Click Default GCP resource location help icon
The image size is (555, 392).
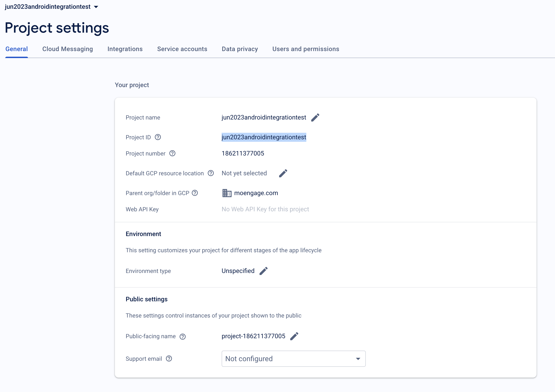coord(211,173)
